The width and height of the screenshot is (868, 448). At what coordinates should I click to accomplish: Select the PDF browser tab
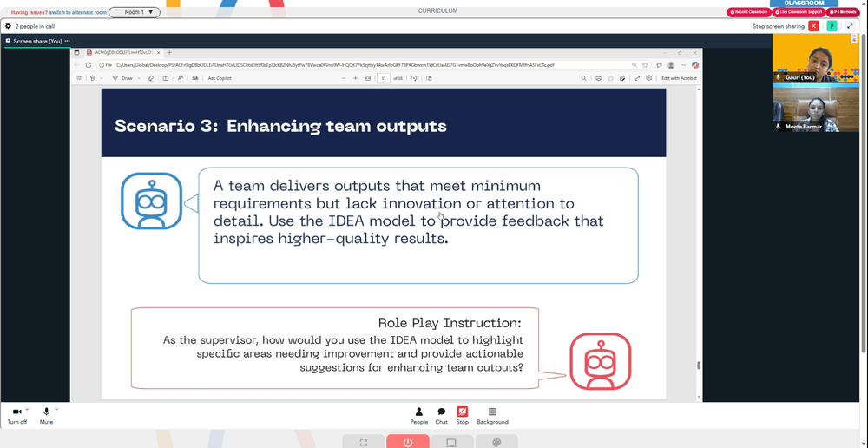click(x=123, y=53)
